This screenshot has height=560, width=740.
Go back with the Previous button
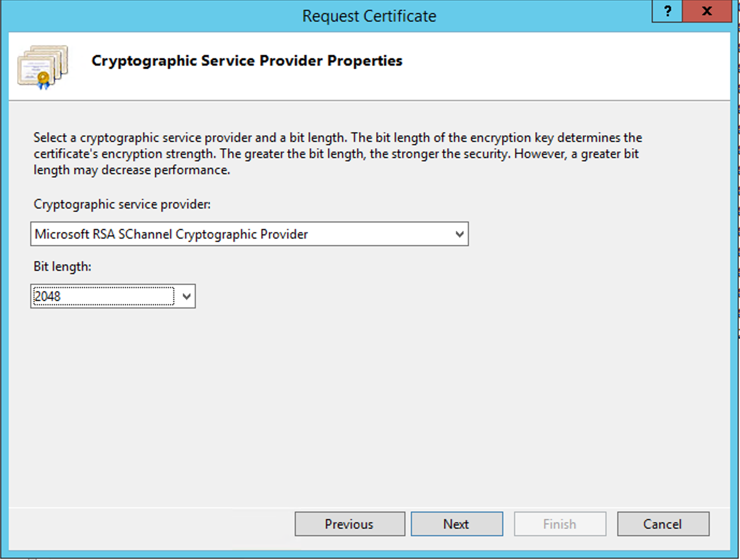click(350, 524)
